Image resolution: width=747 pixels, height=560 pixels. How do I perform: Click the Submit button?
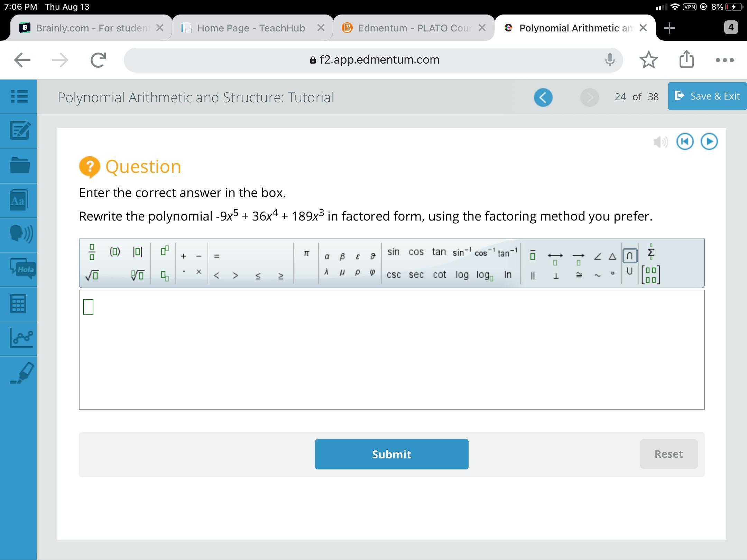[x=391, y=454]
